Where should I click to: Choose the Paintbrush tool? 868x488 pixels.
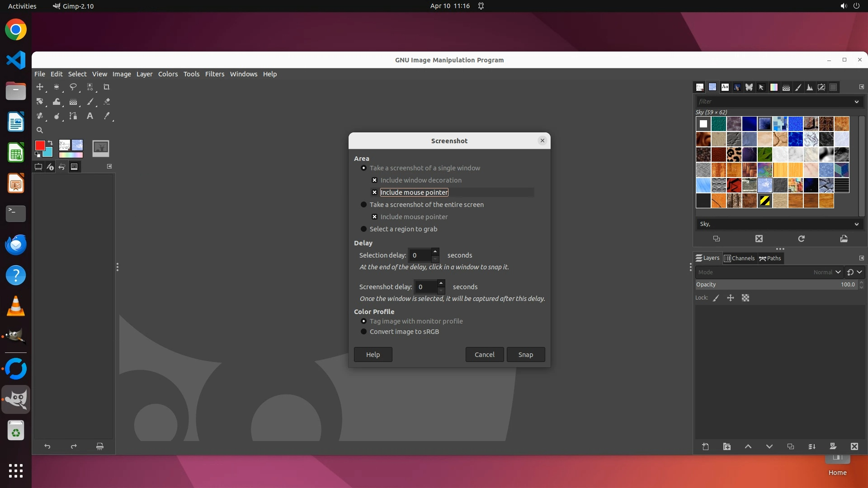tap(90, 102)
